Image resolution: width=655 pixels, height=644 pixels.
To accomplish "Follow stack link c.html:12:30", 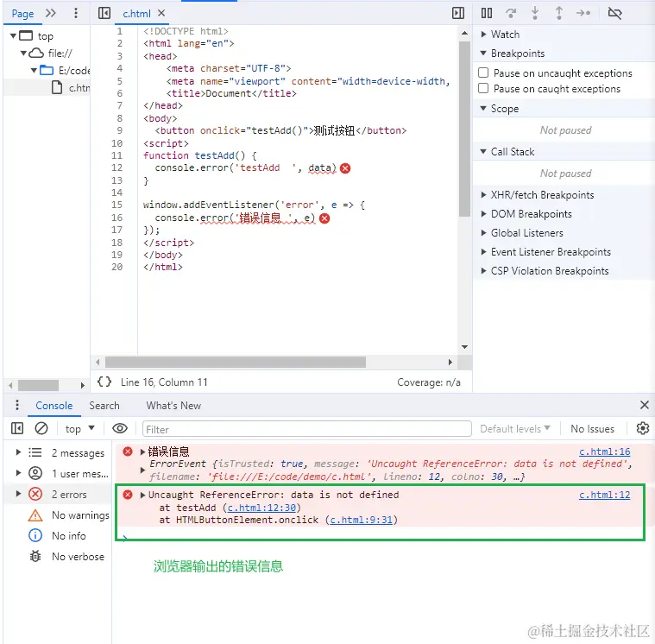I will pyautogui.click(x=261, y=508).
